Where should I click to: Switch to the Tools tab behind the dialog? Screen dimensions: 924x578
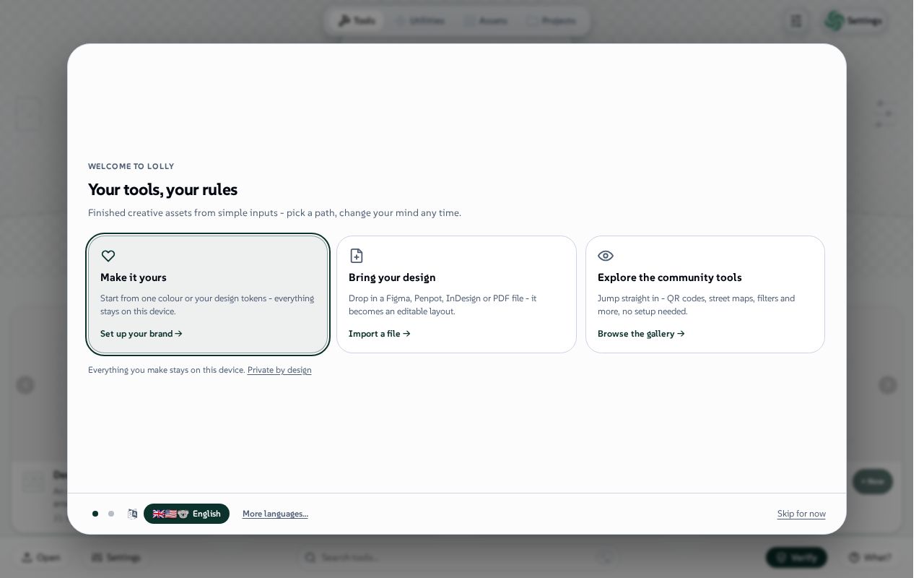point(357,21)
